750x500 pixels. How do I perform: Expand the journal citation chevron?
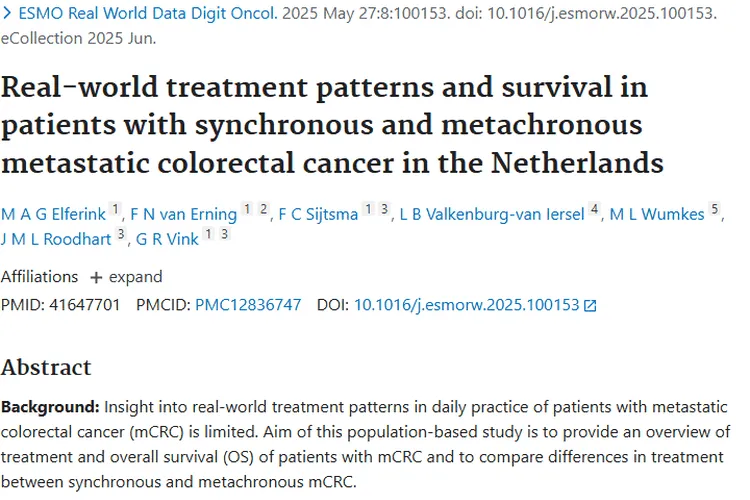(x=7, y=17)
